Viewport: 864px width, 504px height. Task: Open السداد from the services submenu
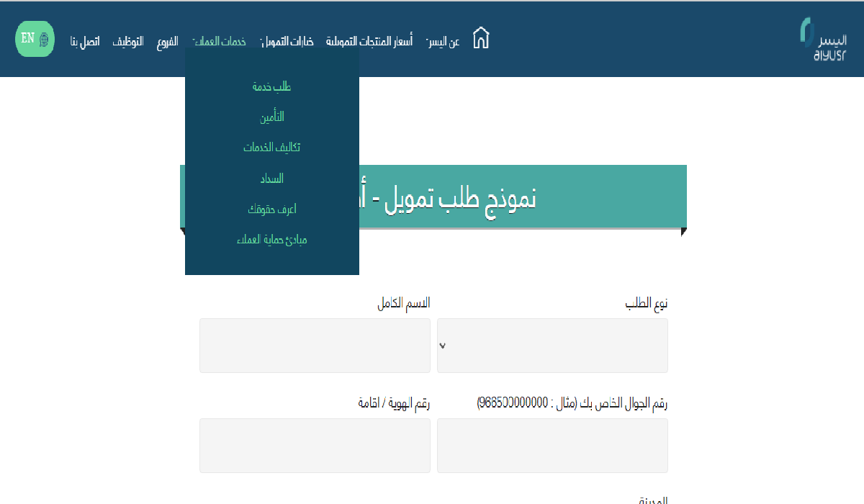tap(271, 178)
